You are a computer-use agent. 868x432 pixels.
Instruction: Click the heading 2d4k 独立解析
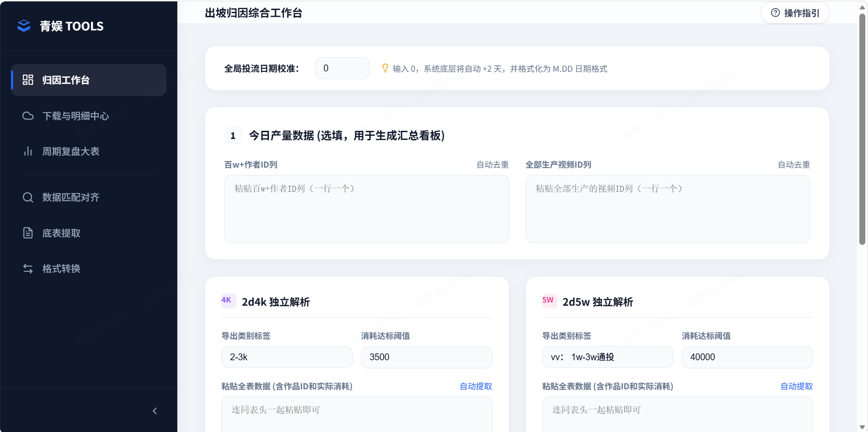point(276,302)
